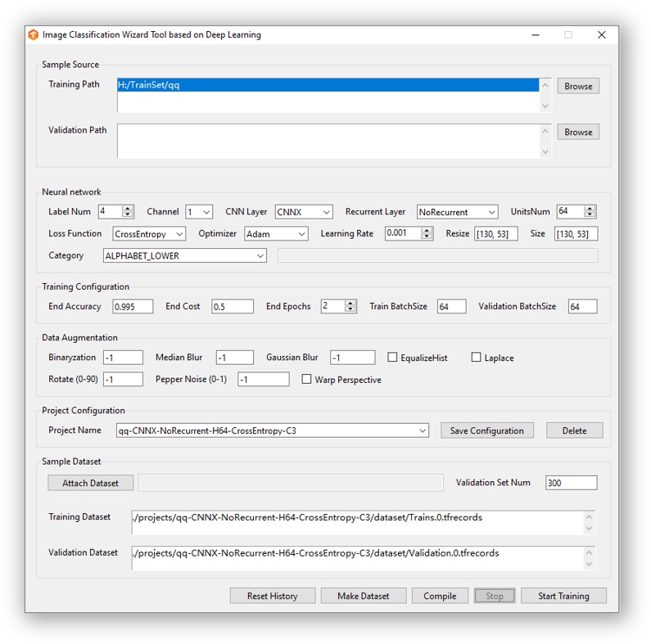This screenshot has width=651, height=644.
Task: Increase the Learning Rate value
Action: pos(427,230)
